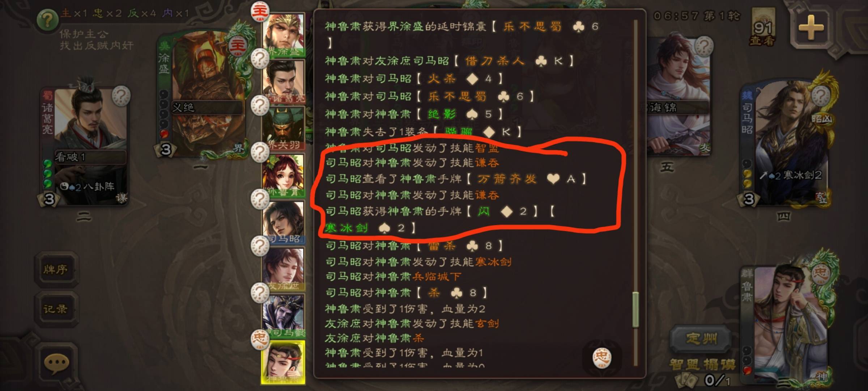This screenshot has height=391, width=868.
Task: Open the chat speech bubble icon
Action: 56,363
